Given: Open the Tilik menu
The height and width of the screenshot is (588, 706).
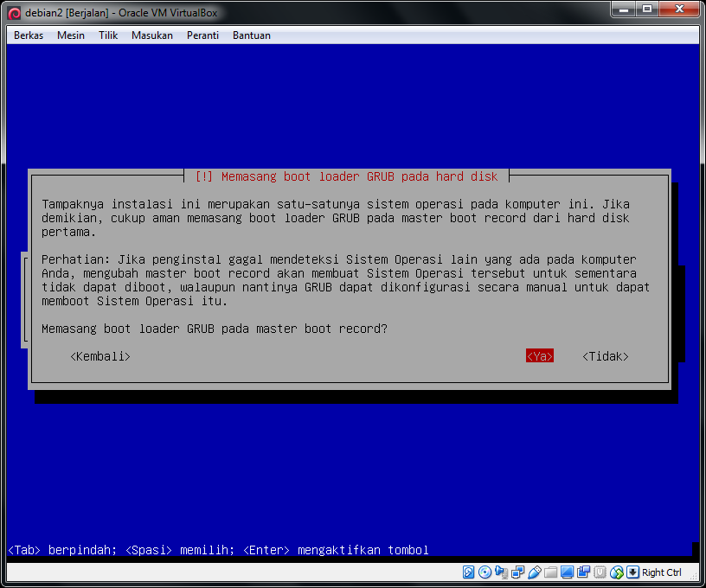Looking at the screenshot, I should [x=108, y=35].
